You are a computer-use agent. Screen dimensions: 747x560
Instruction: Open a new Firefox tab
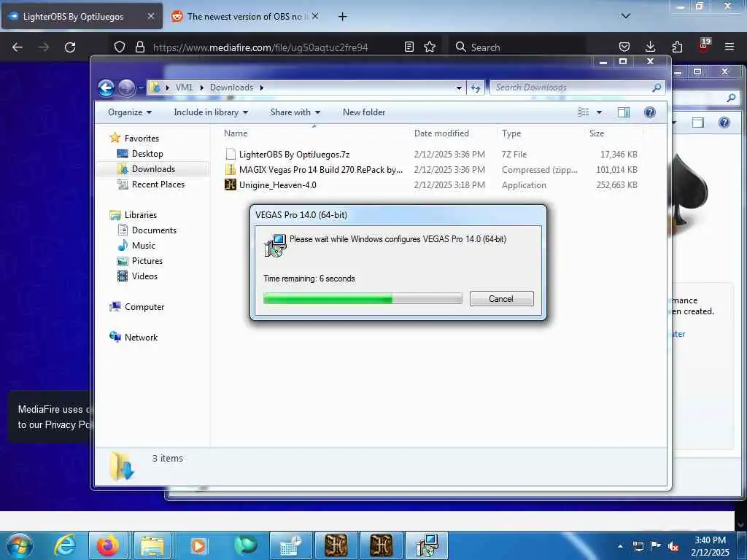pyautogui.click(x=342, y=17)
